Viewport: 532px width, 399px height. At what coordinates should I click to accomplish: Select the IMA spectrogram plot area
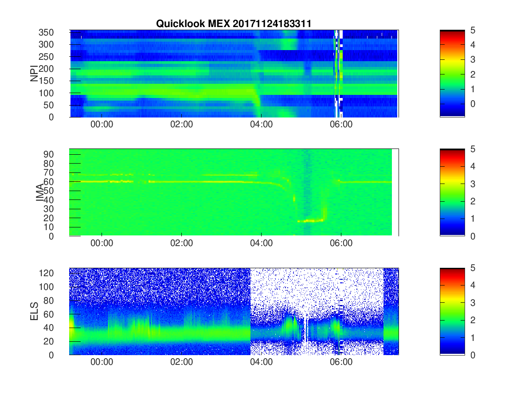tap(234, 192)
